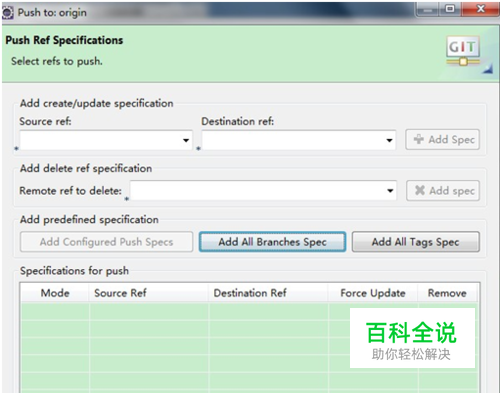The height and width of the screenshot is (393, 500).
Task: Select the Destination Ref column header
Action: coord(268,293)
